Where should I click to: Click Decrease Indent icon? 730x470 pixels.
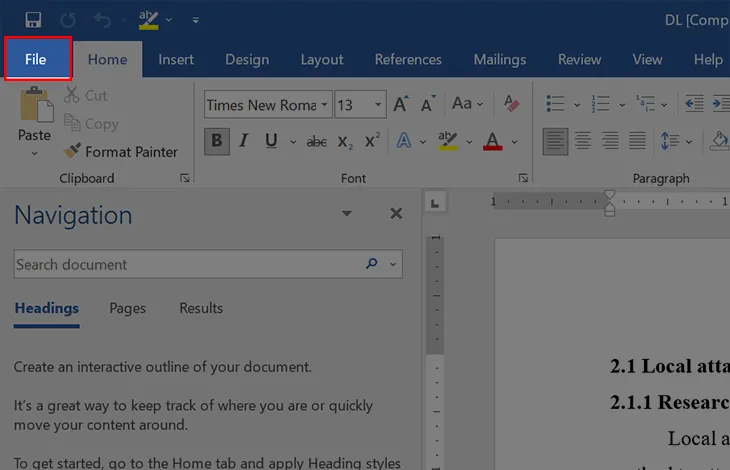(x=694, y=103)
